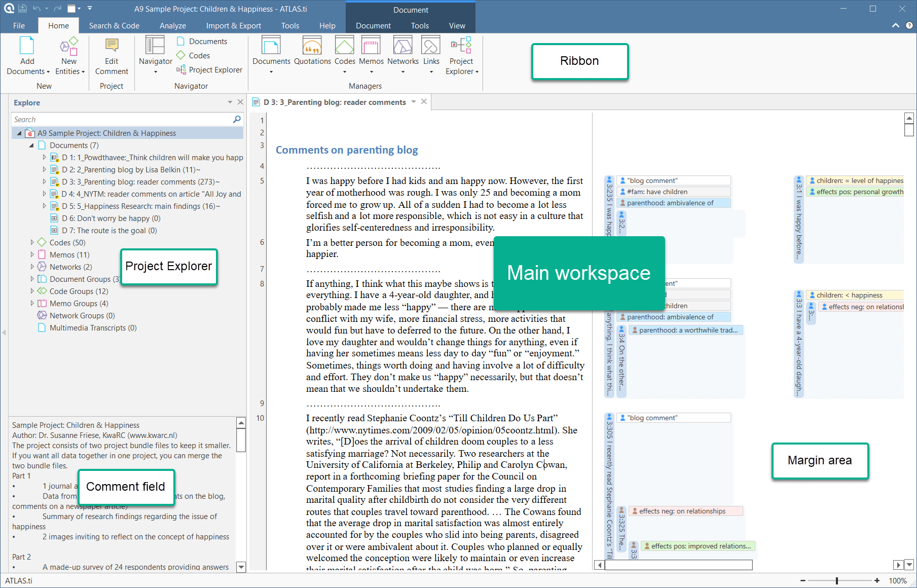
Task: Open the Links manager
Action: (x=431, y=55)
